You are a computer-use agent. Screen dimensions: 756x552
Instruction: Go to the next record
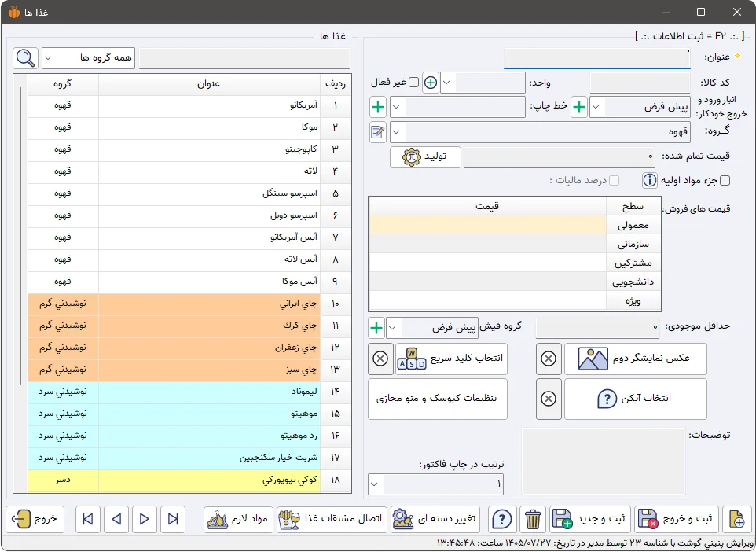[144, 519]
